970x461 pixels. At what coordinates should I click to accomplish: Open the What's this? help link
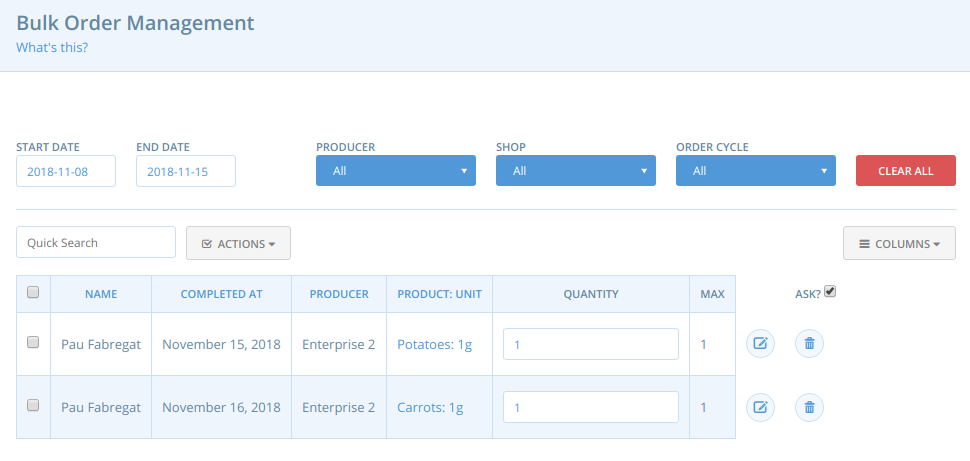52,47
